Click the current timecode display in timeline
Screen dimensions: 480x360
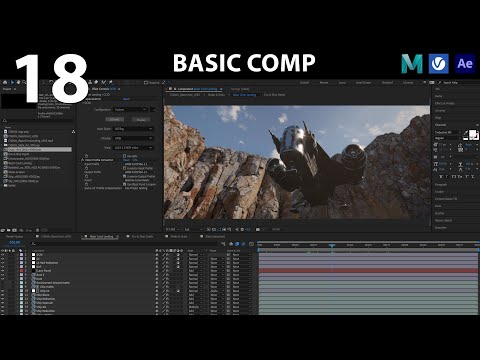point(15,243)
